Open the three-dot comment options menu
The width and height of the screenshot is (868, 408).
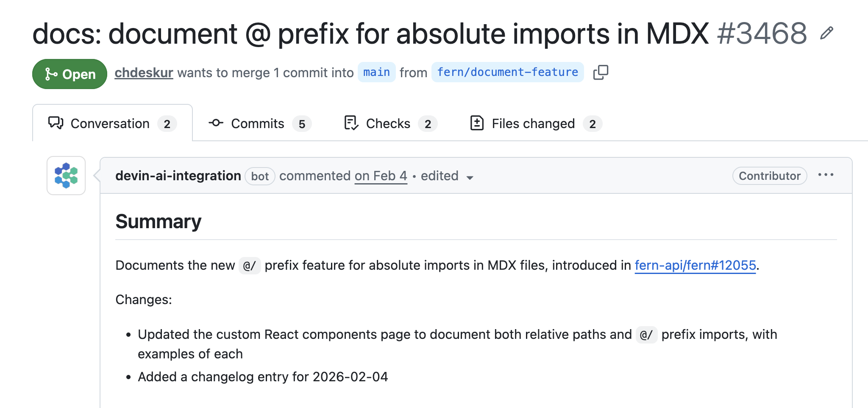coord(826,175)
